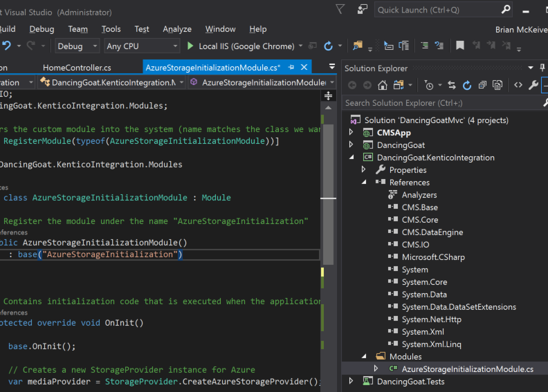Open the AzureStorageInitializationModule members dropdown
548x392 pixels.
[332, 82]
